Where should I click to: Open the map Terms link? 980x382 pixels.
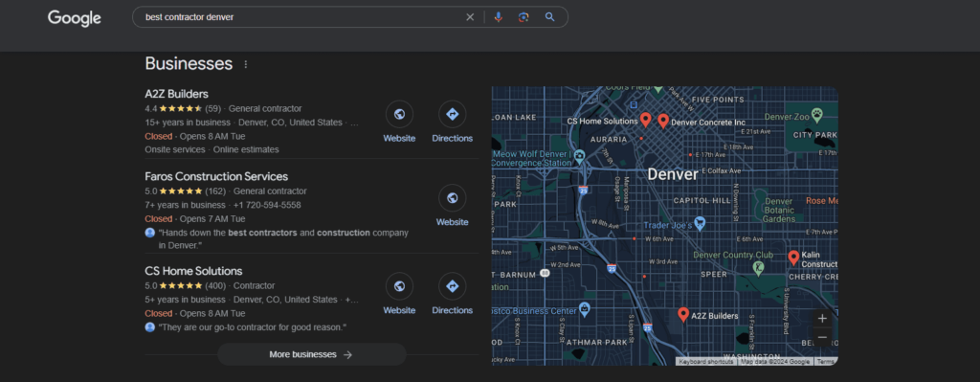825,361
